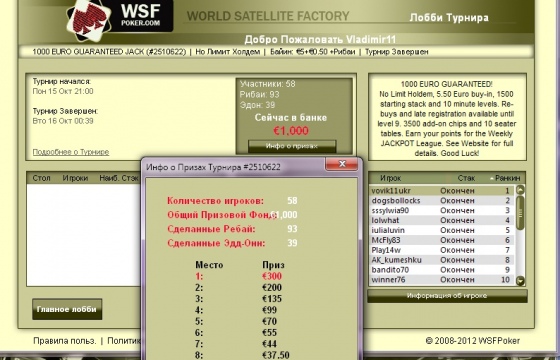Click the €135 third place prize

click(272, 299)
